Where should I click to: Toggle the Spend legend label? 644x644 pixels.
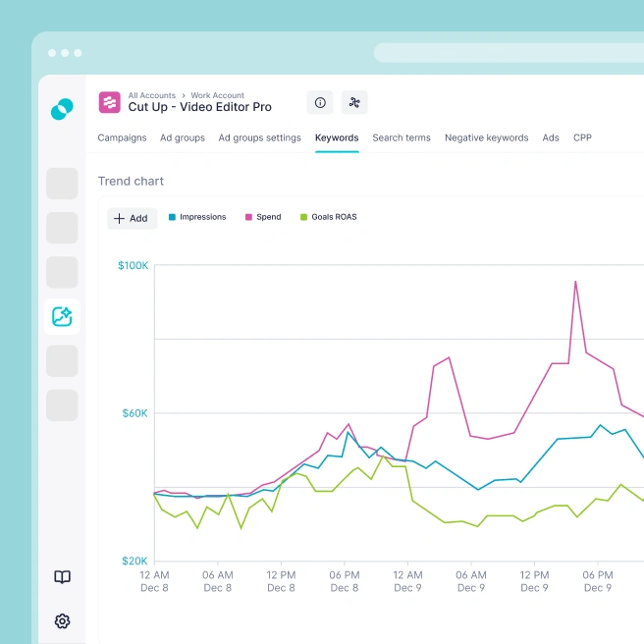[269, 217]
